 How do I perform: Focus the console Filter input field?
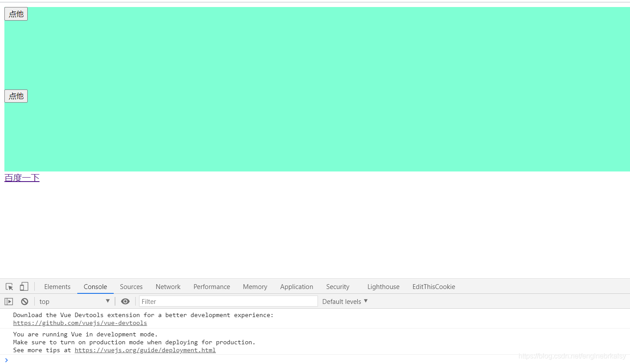[x=228, y=301]
